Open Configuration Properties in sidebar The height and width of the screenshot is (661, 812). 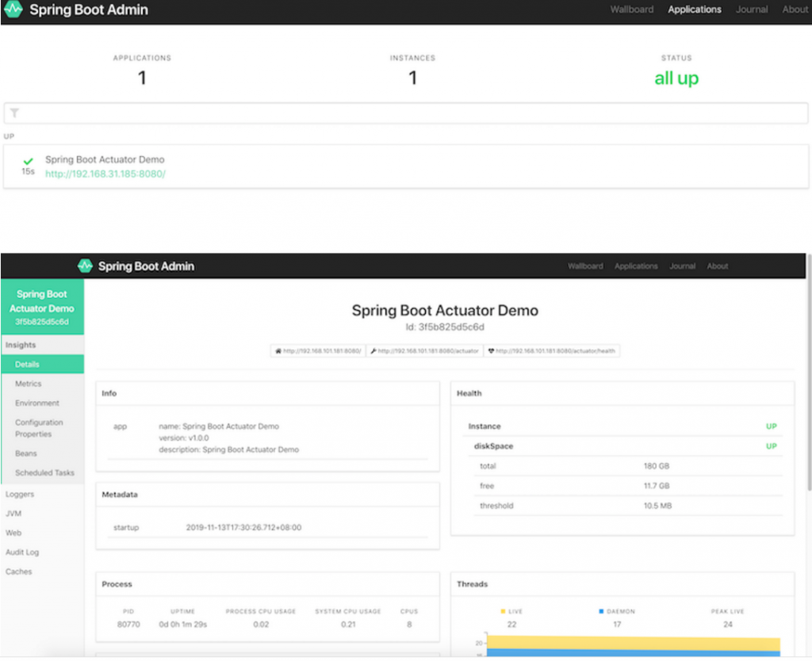click(x=39, y=428)
